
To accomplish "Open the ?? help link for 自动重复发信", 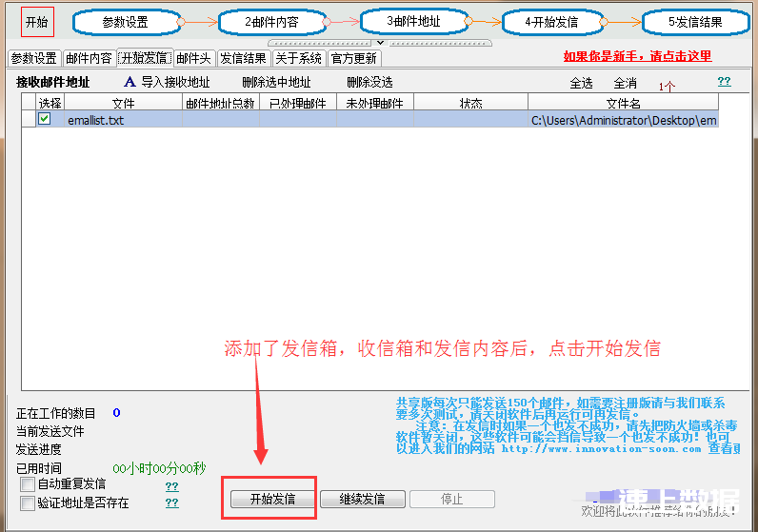I will point(172,486).
